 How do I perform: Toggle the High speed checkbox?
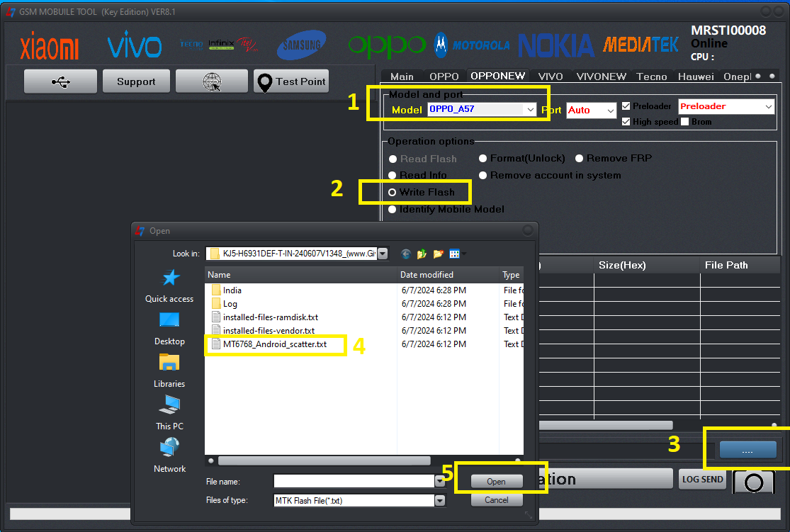[x=626, y=122]
